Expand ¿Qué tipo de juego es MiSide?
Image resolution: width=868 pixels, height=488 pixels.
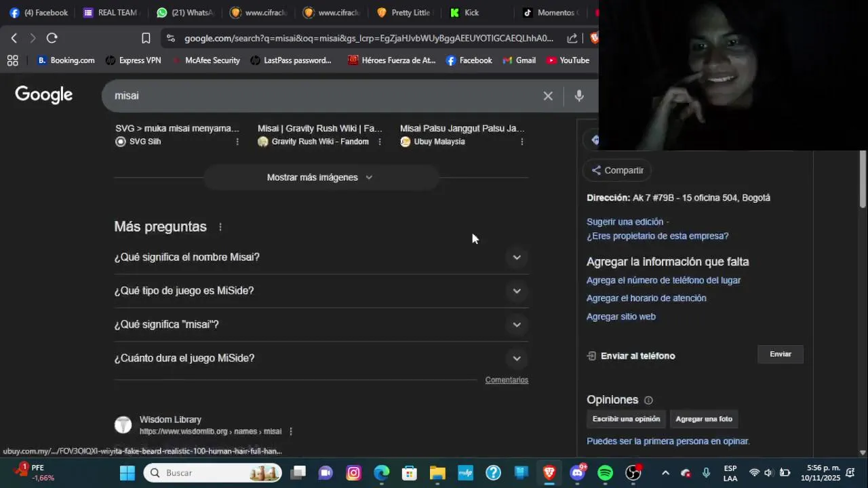tap(321, 291)
